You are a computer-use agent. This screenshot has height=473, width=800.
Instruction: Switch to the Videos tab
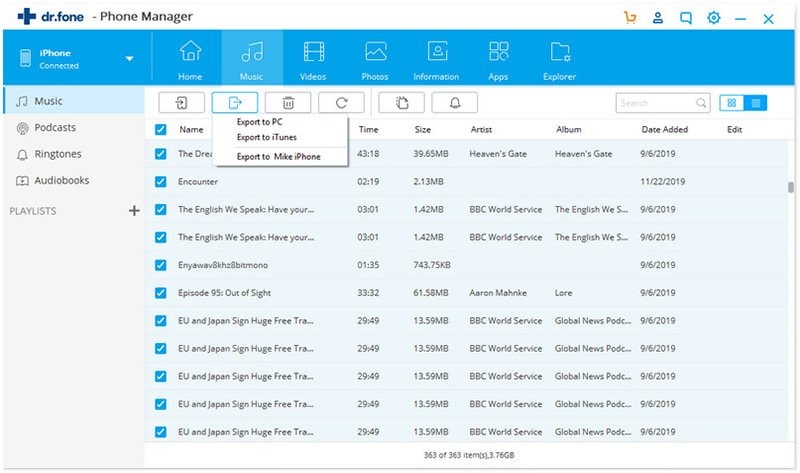click(x=313, y=58)
